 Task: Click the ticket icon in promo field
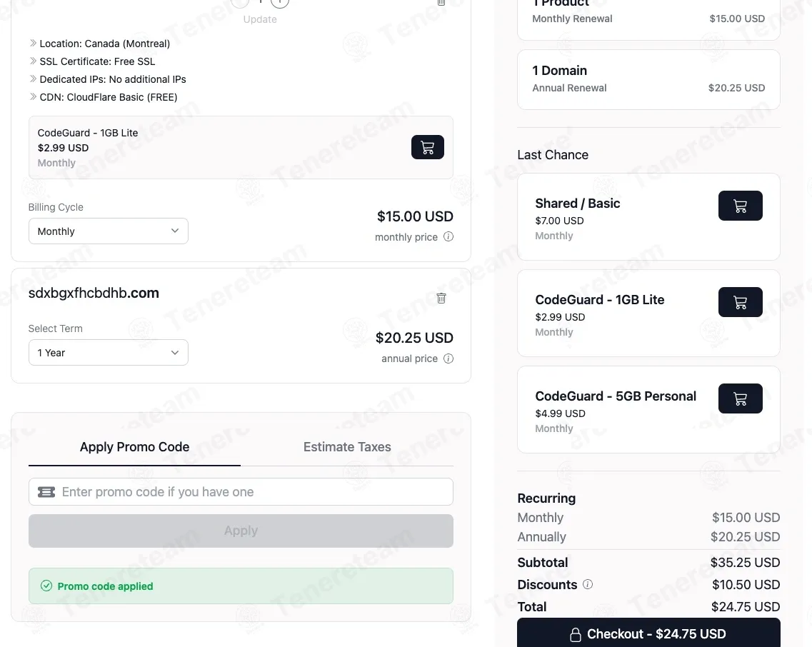46,492
